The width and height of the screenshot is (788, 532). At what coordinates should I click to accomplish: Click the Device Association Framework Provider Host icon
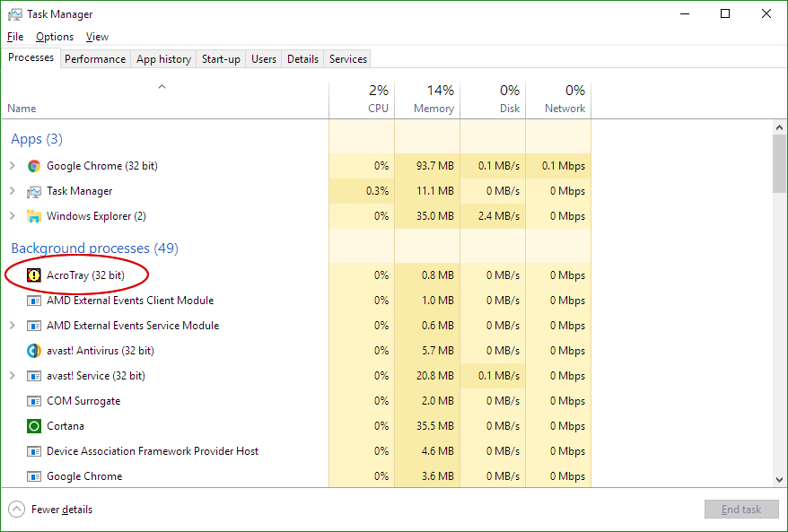pyautogui.click(x=34, y=451)
